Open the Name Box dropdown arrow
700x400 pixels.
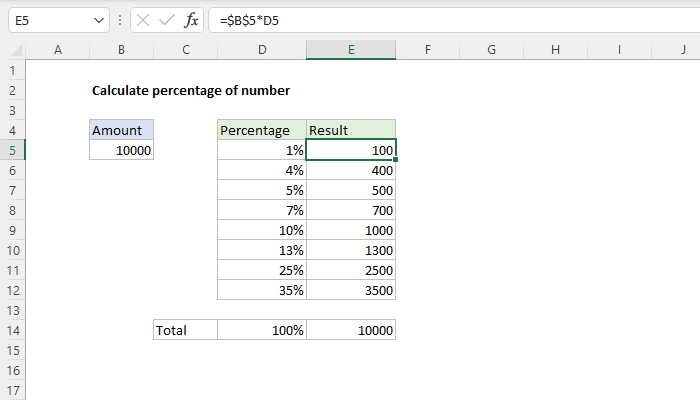(97, 20)
